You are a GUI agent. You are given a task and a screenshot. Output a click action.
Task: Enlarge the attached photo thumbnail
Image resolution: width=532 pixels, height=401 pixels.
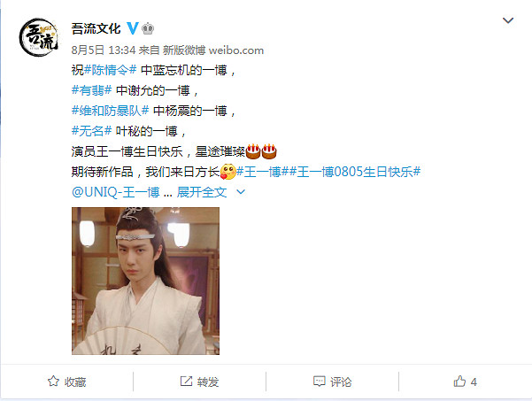coord(145,281)
